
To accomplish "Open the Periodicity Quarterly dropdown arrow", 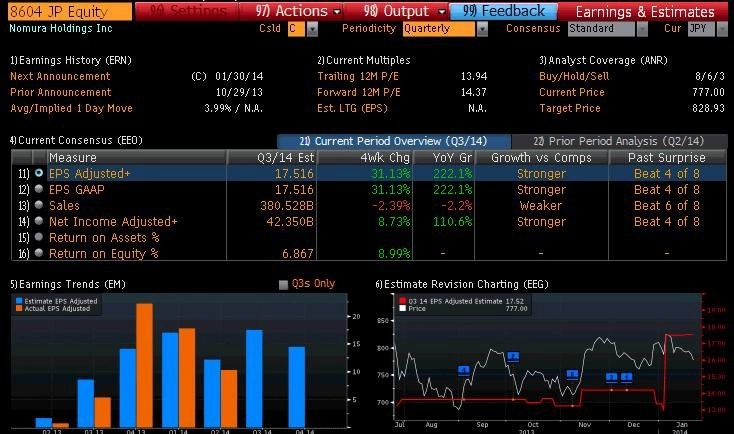I will coord(482,29).
